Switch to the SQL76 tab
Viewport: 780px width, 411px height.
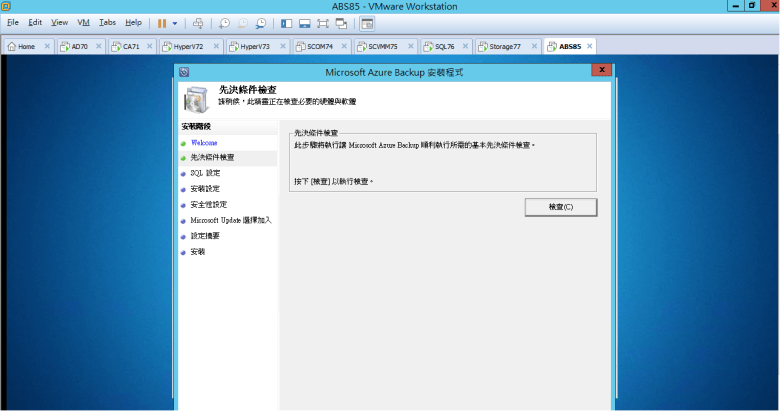click(x=443, y=46)
